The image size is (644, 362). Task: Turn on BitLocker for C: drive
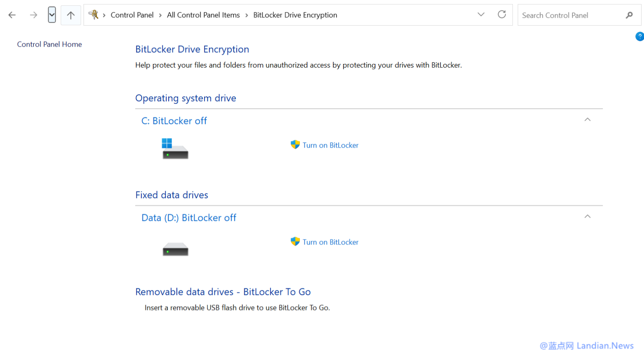(x=330, y=145)
